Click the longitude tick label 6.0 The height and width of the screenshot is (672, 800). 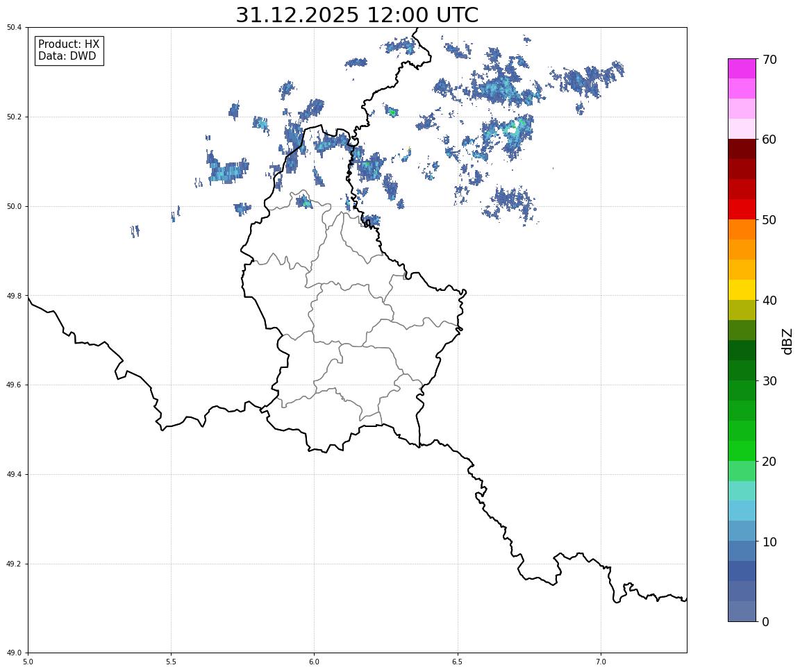point(315,662)
